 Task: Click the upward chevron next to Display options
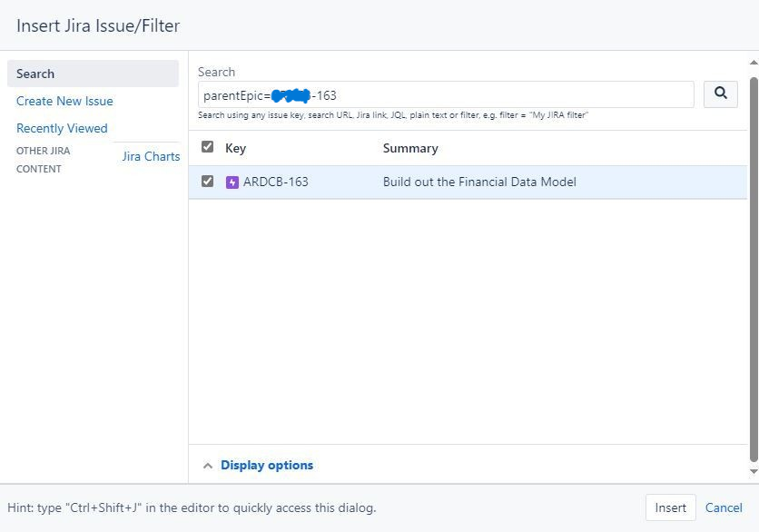tap(208, 464)
